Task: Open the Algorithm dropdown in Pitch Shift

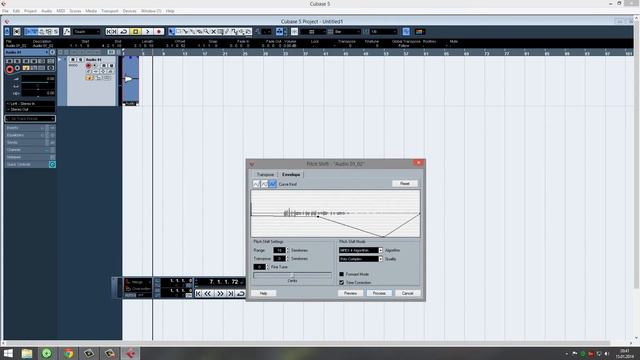Action: (x=360, y=250)
